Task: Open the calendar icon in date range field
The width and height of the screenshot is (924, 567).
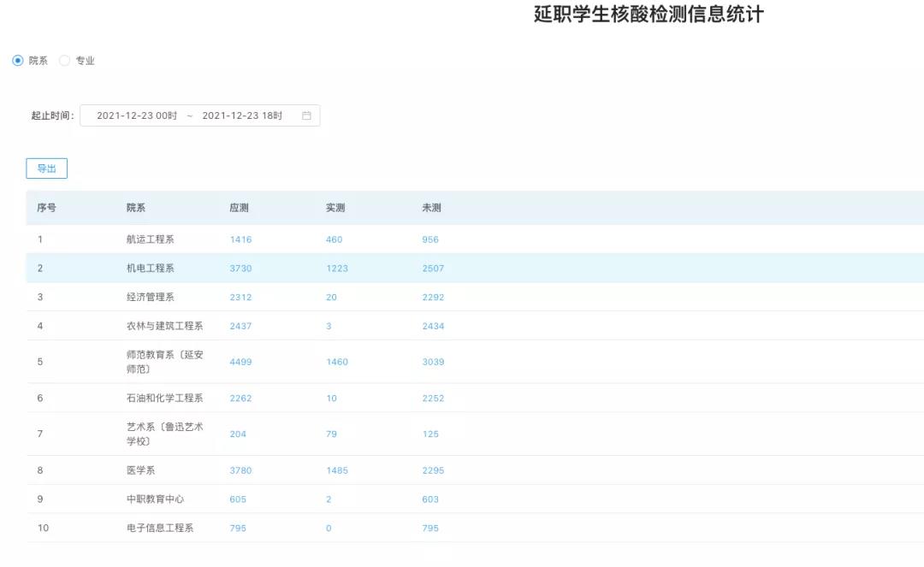Action: point(306,115)
